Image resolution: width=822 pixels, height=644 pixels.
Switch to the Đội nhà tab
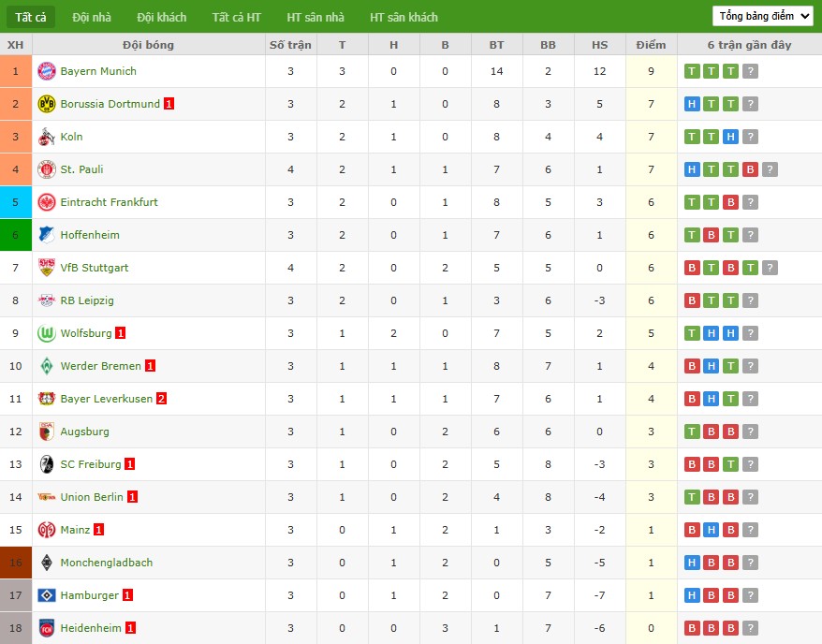pos(92,17)
